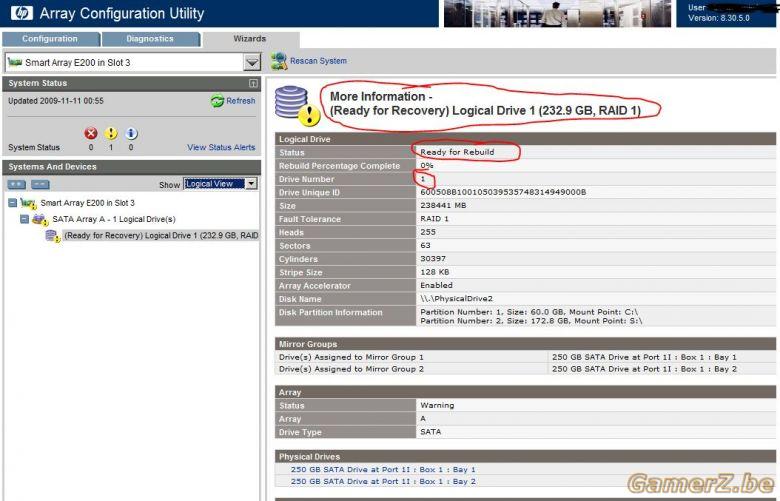
Task: Switch to the Diagnostics tab
Action: tap(150, 39)
